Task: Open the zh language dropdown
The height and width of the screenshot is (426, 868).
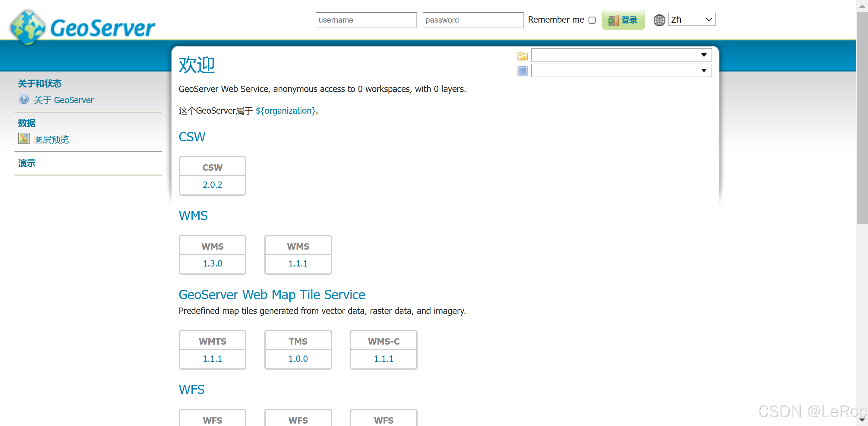Action: pos(691,19)
